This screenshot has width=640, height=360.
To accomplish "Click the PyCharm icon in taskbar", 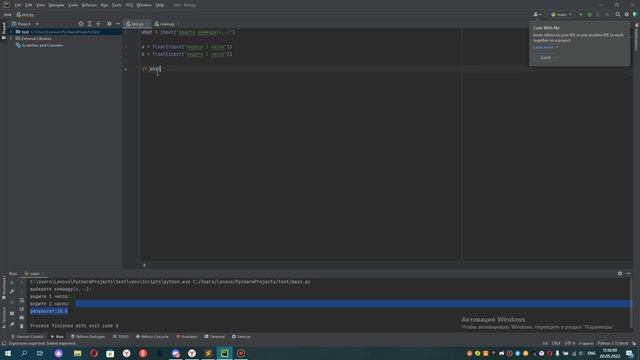I will (224, 353).
